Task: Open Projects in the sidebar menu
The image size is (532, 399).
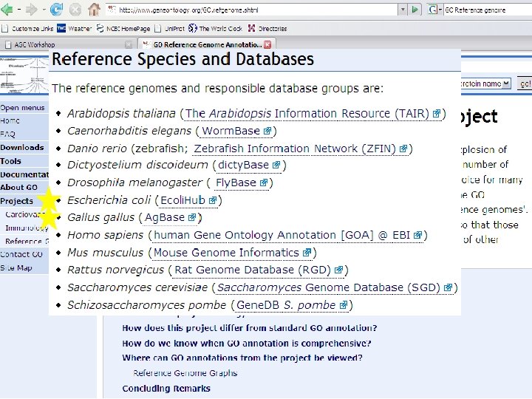Action: 16,201
